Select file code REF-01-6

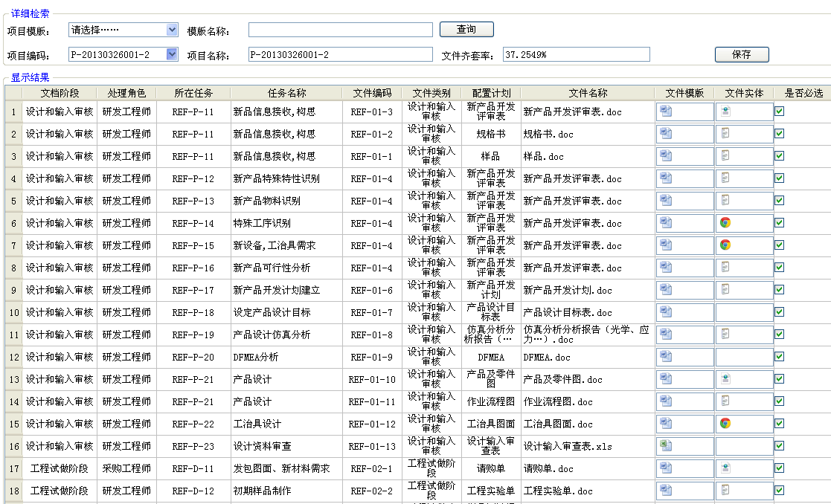pyautogui.click(x=371, y=290)
